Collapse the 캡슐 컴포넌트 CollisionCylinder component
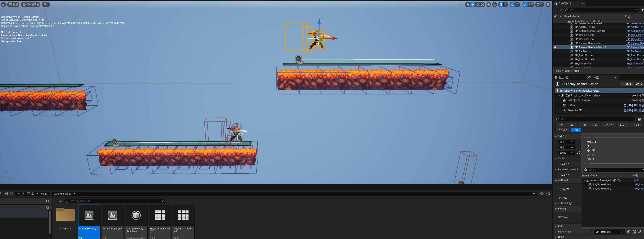The height and width of the screenshot is (239, 644). pos(559,96)
